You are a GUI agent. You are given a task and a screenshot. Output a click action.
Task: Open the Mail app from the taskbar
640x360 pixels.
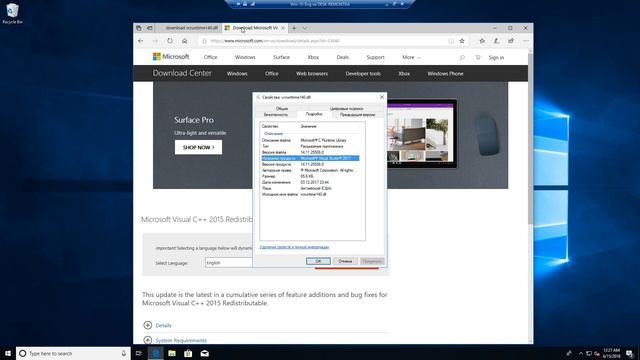[204, 353]
